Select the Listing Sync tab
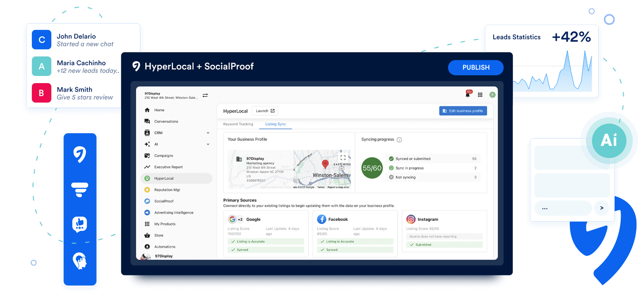 tap(275, 124)
